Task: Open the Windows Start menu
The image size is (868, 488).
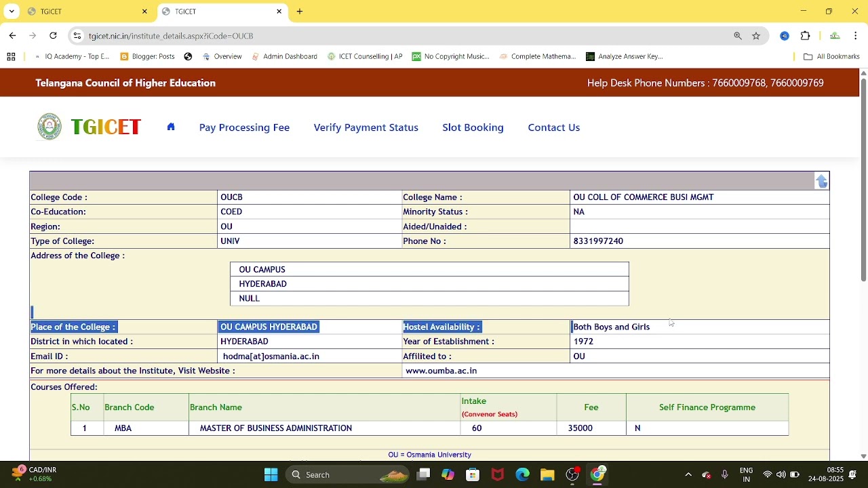Action: (x=271, y=474)
